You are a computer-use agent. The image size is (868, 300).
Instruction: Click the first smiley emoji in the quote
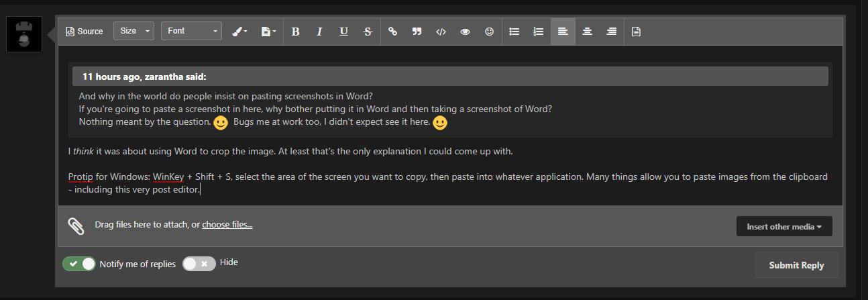point(221,123)
